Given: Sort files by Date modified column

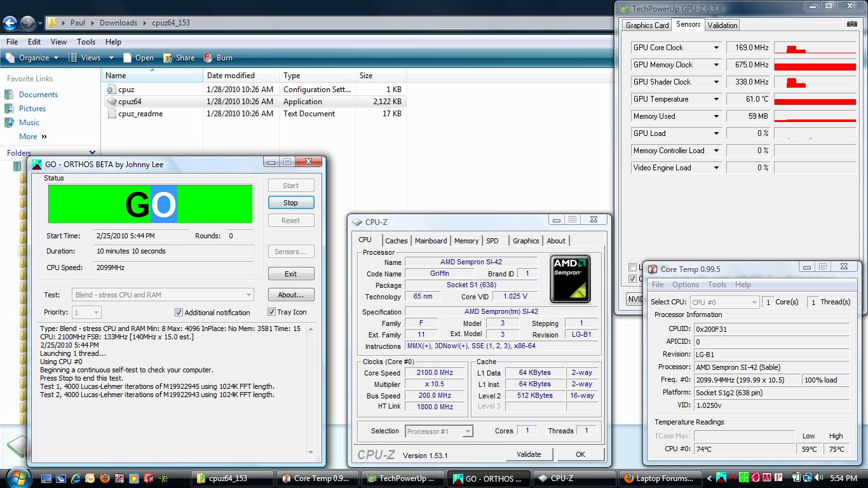Looking at the screenshot, I should pyautogui.click(x=240, y=76).
